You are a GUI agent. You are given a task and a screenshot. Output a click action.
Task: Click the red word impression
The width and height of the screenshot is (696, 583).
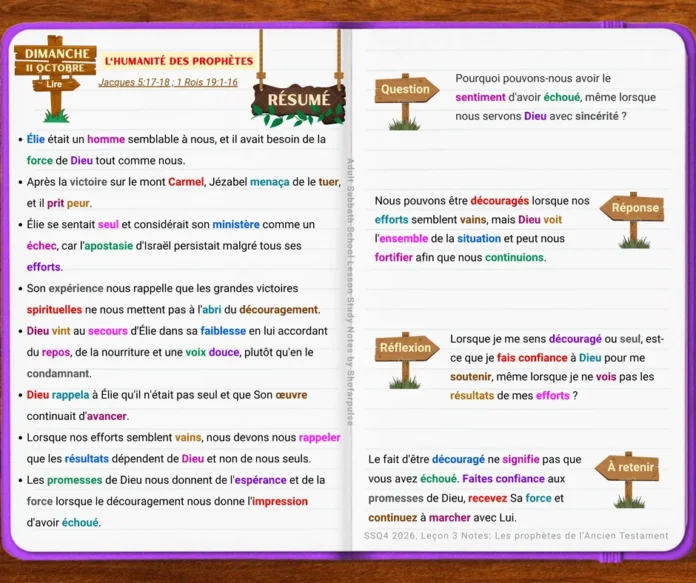click(x=280, y=502)
